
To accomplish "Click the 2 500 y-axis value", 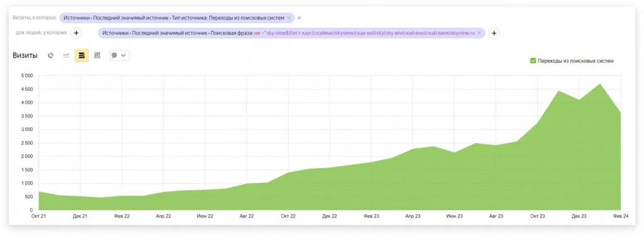I will (x=26, y=143).
